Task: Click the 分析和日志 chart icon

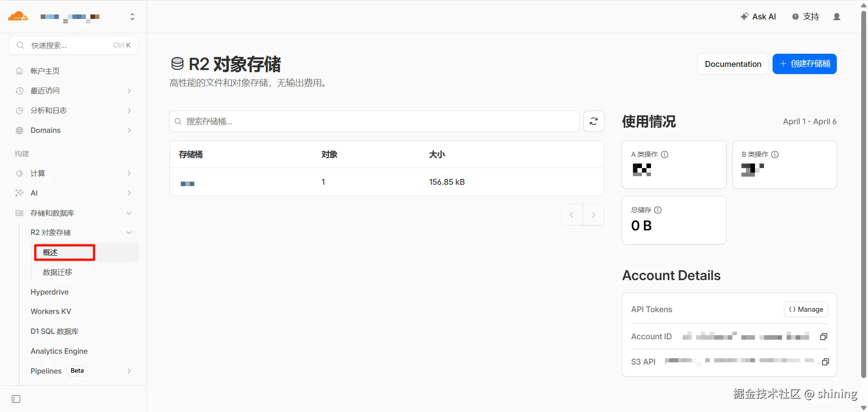Action: point(19,111)
